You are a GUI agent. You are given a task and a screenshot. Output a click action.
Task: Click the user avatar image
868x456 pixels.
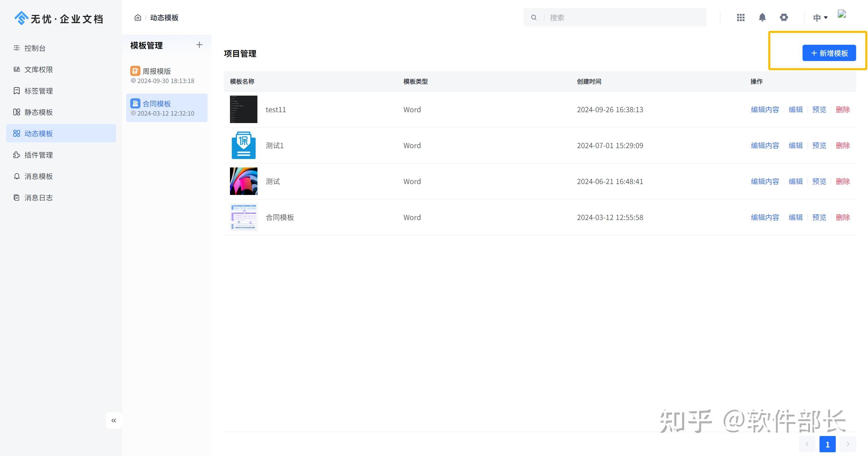coord(842,14)
